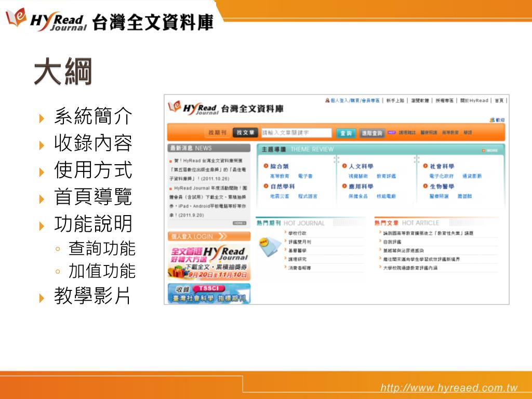This screenshot has height=399, width=532.
Task: Open hot article 自我評鑑
Action: coord(392,242)
